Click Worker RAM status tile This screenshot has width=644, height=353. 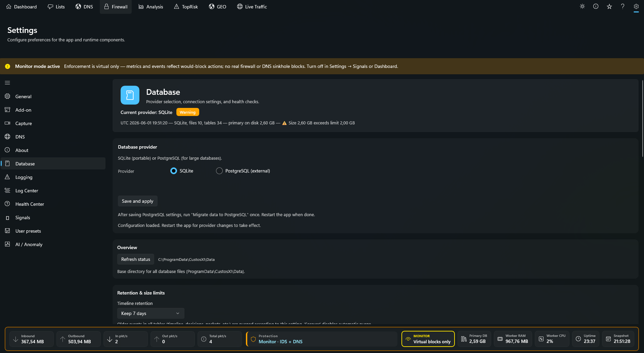[513, 339]
